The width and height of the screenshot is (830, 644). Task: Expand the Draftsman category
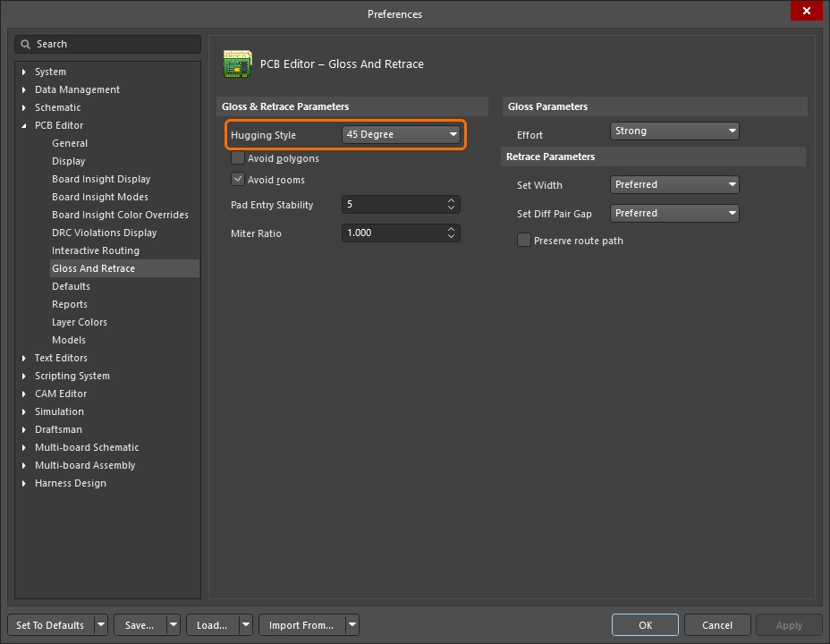tap(21, 429)
